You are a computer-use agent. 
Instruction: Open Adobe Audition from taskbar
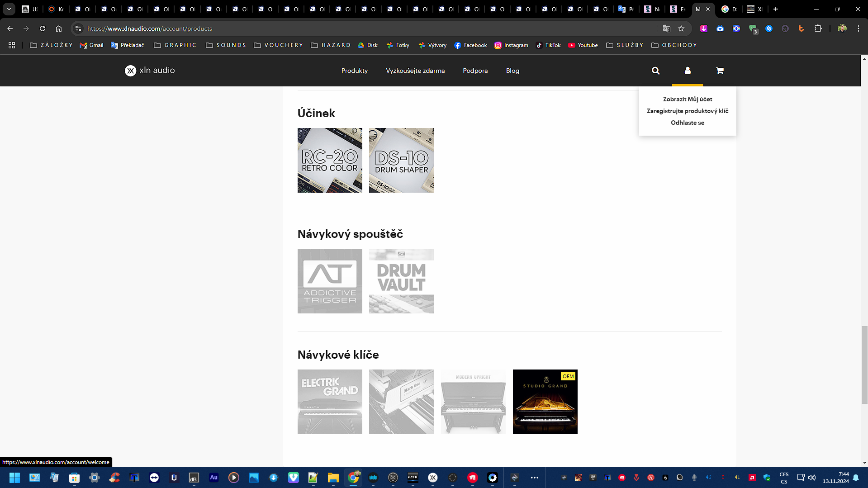213,478
